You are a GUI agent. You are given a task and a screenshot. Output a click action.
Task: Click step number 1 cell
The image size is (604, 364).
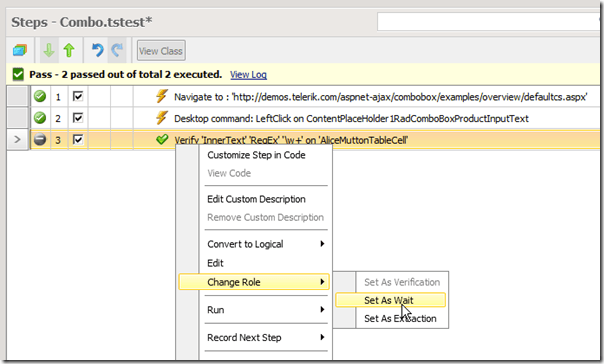(58, 97)
